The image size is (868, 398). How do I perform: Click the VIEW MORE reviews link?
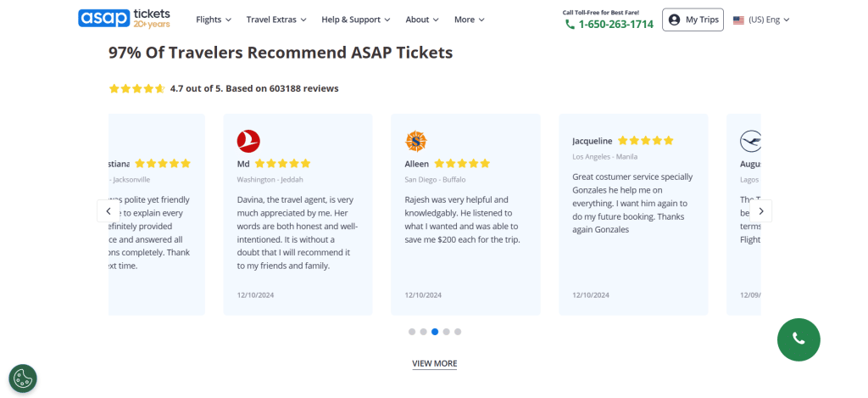434,363
